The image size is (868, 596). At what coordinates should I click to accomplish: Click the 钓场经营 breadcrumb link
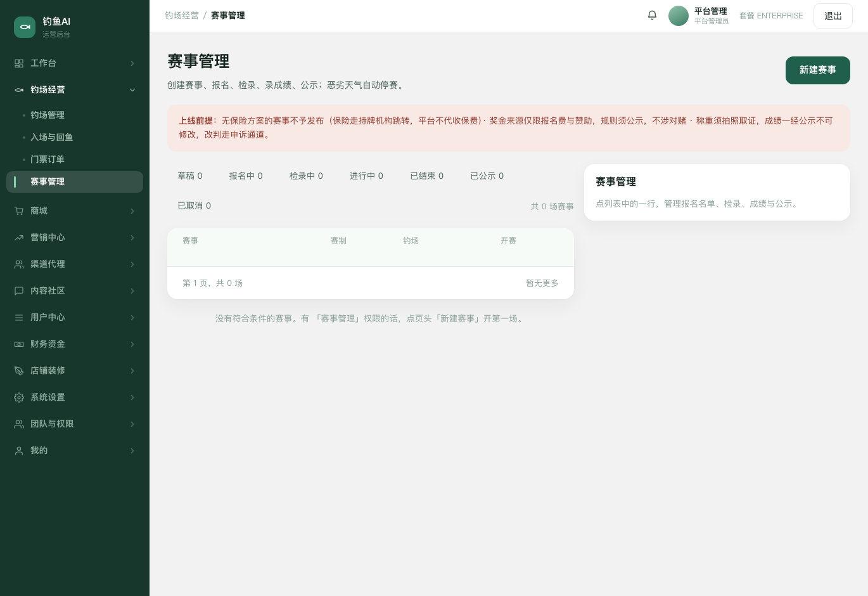(182, 16)
